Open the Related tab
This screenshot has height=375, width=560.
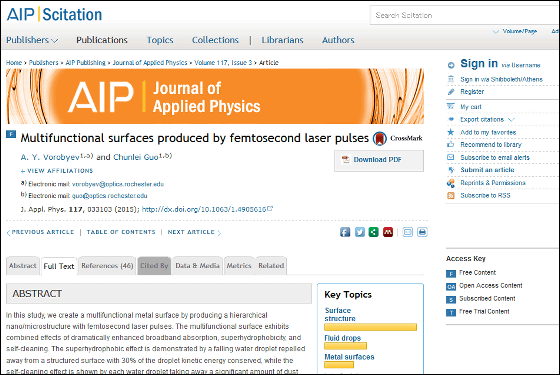[x=271, y=266]
